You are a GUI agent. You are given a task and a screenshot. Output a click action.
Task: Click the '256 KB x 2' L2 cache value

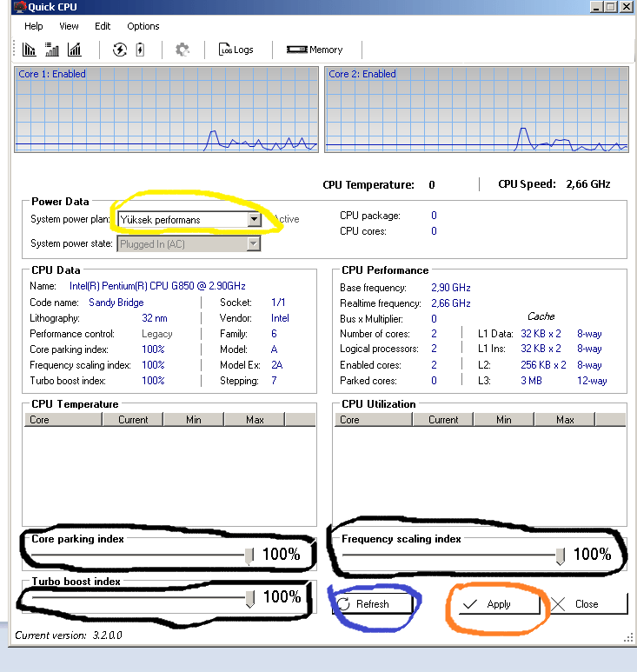tap(543, 365)
